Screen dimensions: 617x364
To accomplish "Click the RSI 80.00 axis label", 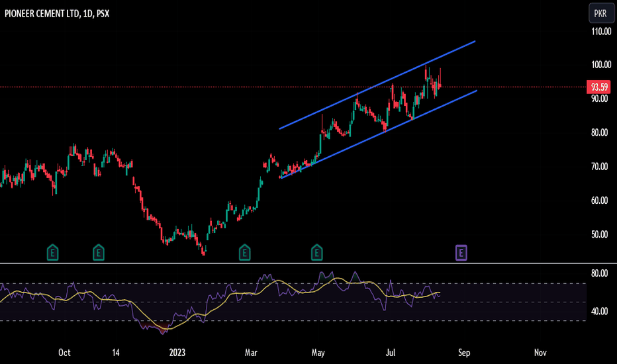I will (x=599, y=273).
